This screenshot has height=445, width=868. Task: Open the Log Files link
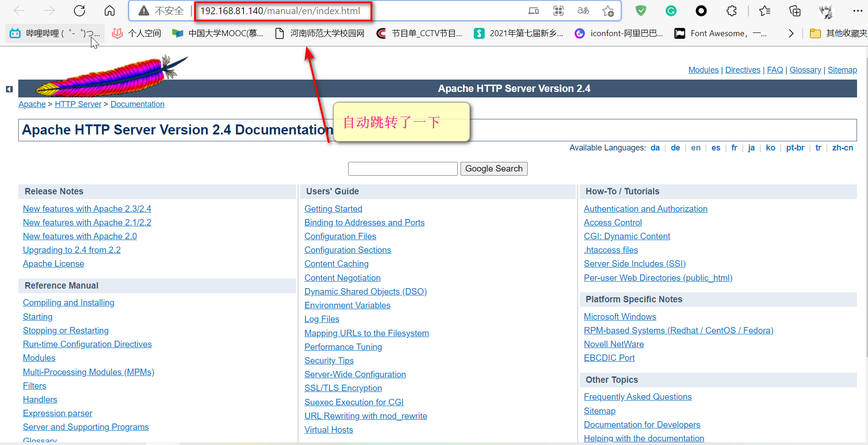[x=322, y=319]
